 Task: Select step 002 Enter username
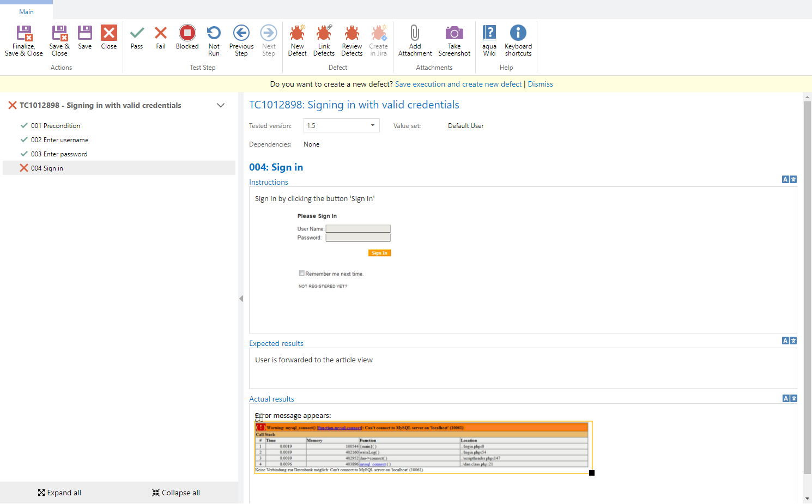(x=59, y=140)
